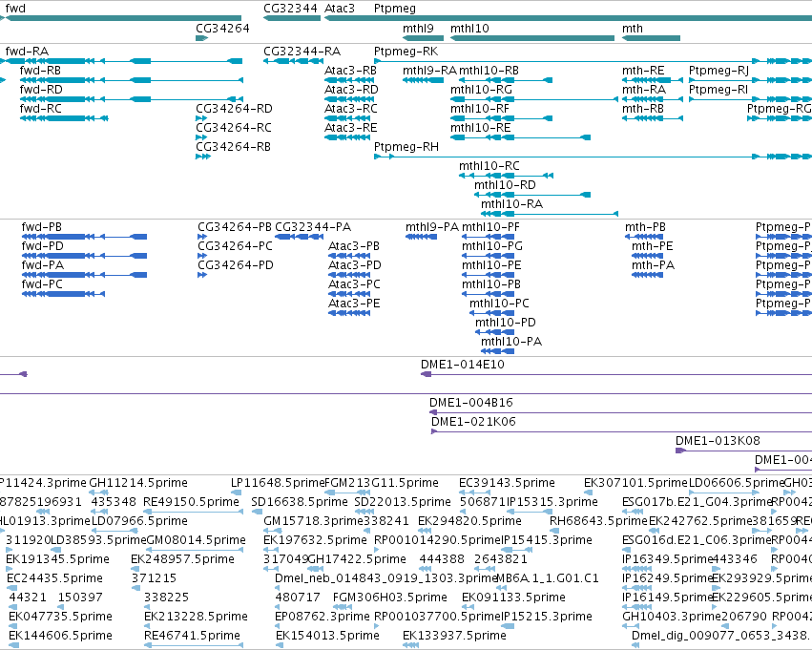Click mth-PE protein feature
The image size is (812, 650).
pos(647,256)
